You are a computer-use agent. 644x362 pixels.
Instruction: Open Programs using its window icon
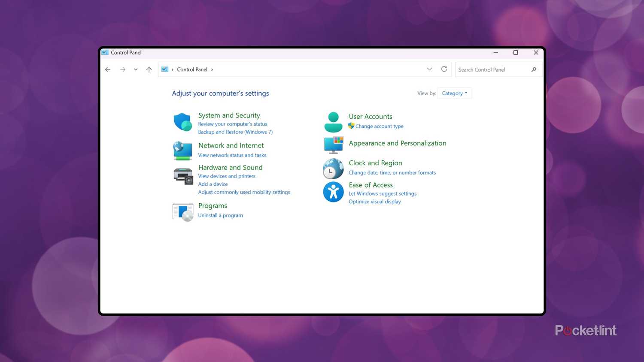tap(182, 211)
